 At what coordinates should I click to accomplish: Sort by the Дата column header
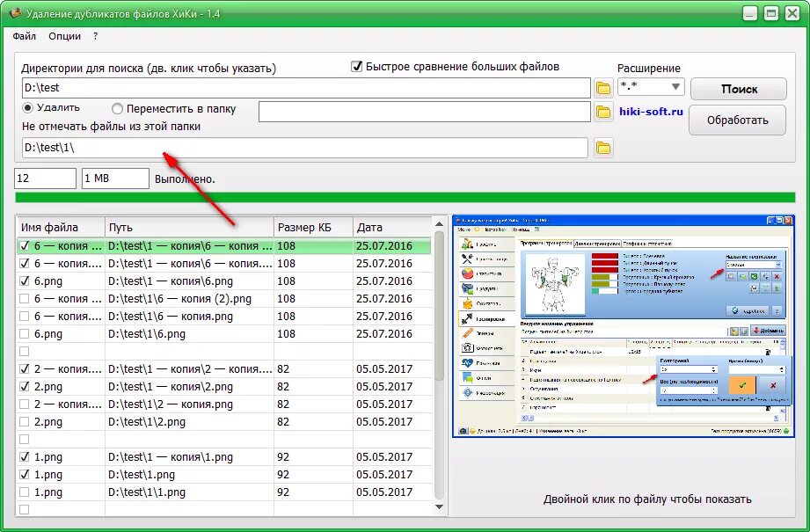[392, 227]
